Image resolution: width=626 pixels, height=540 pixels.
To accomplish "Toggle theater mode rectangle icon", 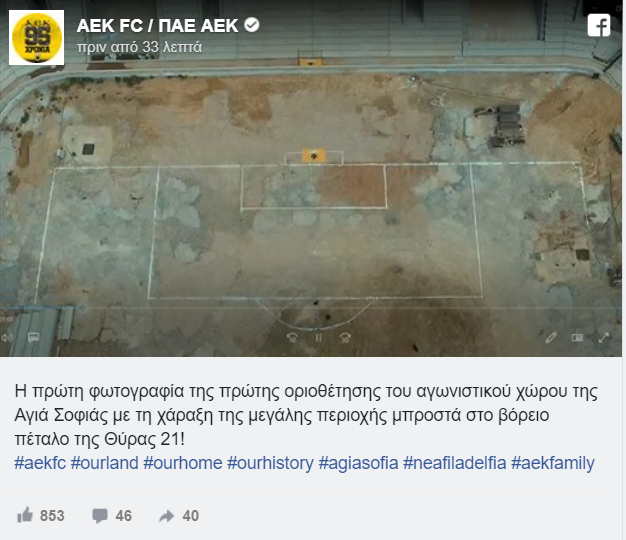I will [x=577, y=338].
